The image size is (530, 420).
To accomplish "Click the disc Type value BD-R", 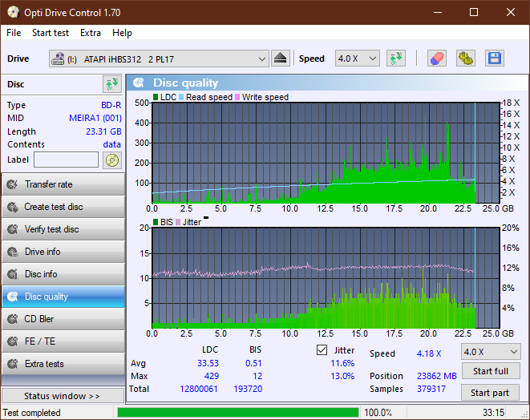I will [111, 105].
